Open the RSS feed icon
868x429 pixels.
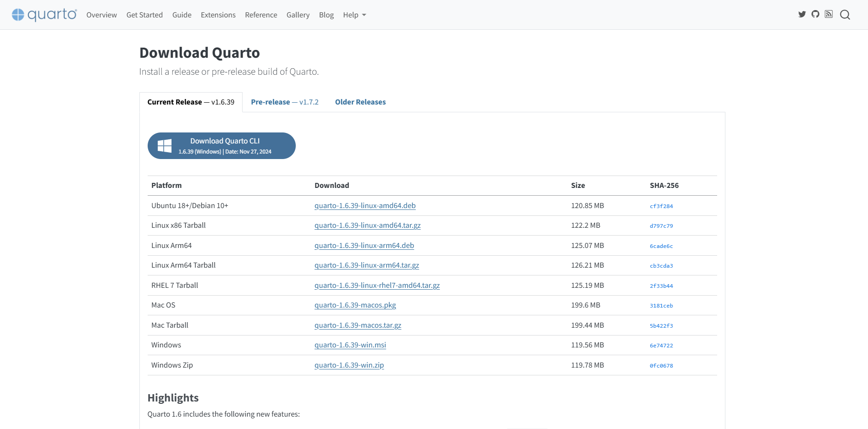click(x=829, y=14)
